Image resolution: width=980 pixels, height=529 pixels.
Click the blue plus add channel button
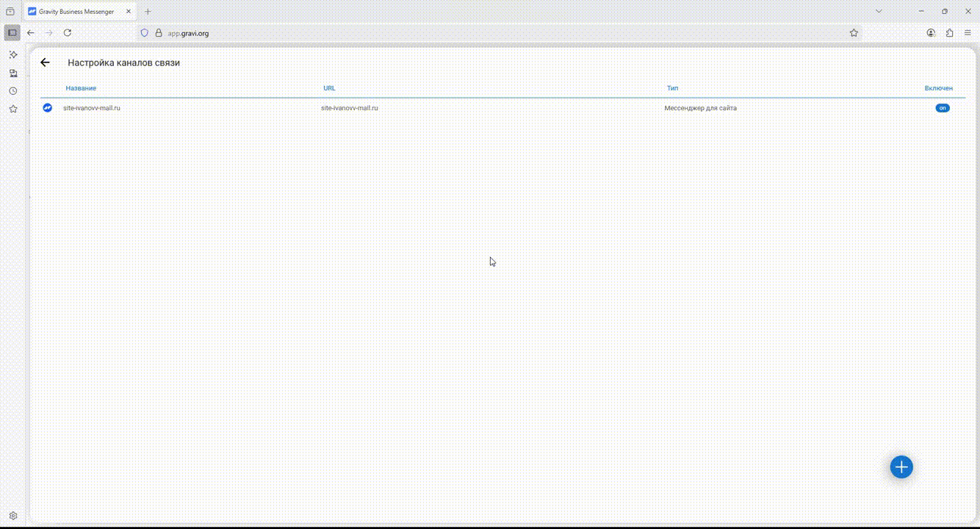point(901,467)
